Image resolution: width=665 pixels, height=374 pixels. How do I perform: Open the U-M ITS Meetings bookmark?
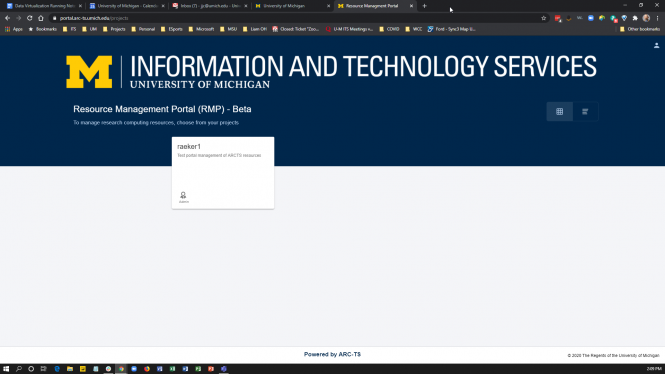pyautogui.click(x=349, y=29)
